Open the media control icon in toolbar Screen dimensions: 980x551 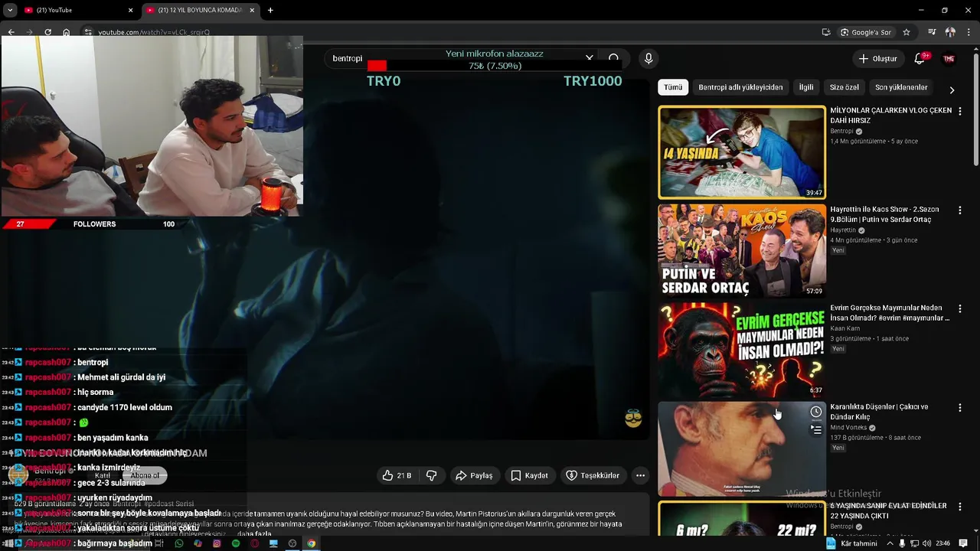pyautogui.click(x=932, y=32)
